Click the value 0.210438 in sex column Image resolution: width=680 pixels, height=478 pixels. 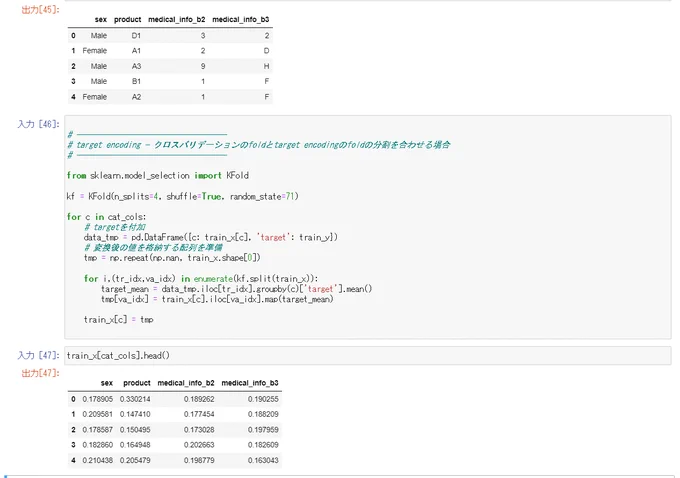(x=98, y=461)
